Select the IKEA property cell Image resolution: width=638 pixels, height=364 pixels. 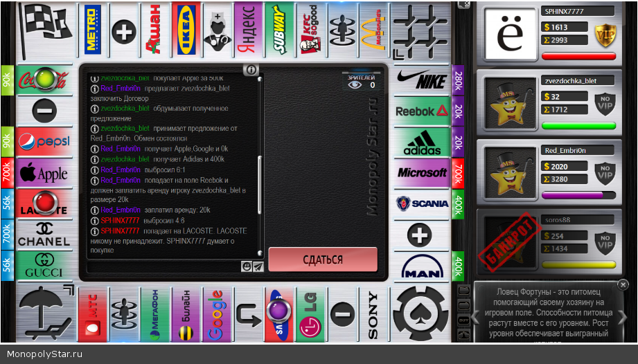[186, 30]
